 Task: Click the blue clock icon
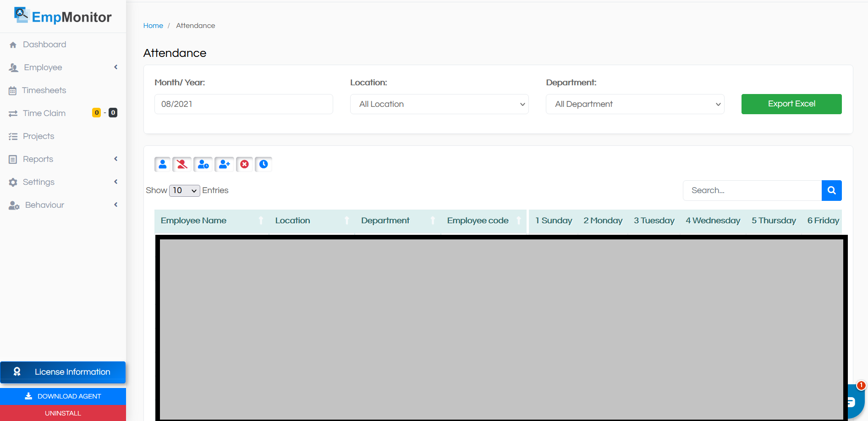264,164
